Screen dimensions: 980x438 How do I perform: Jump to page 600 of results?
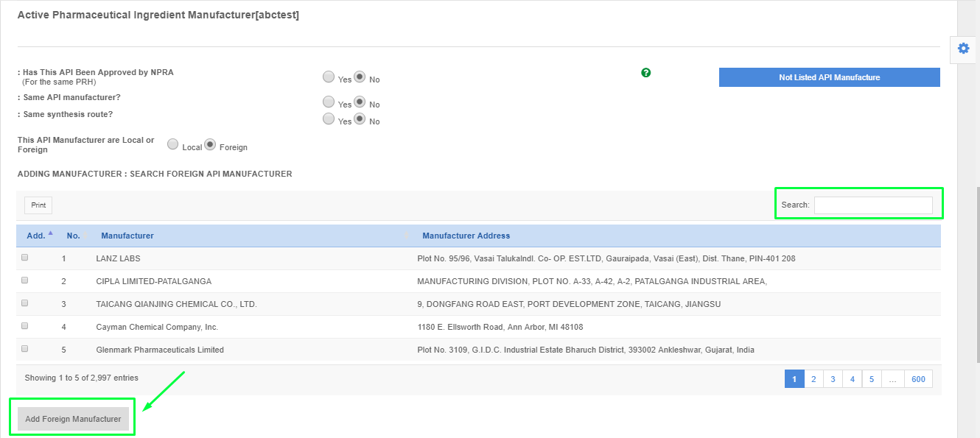[x=918, y=378]
